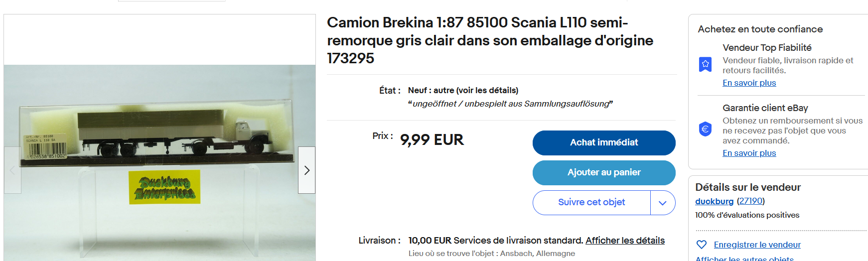Click the Top Fiabilité star badge icon

point(705,64)
